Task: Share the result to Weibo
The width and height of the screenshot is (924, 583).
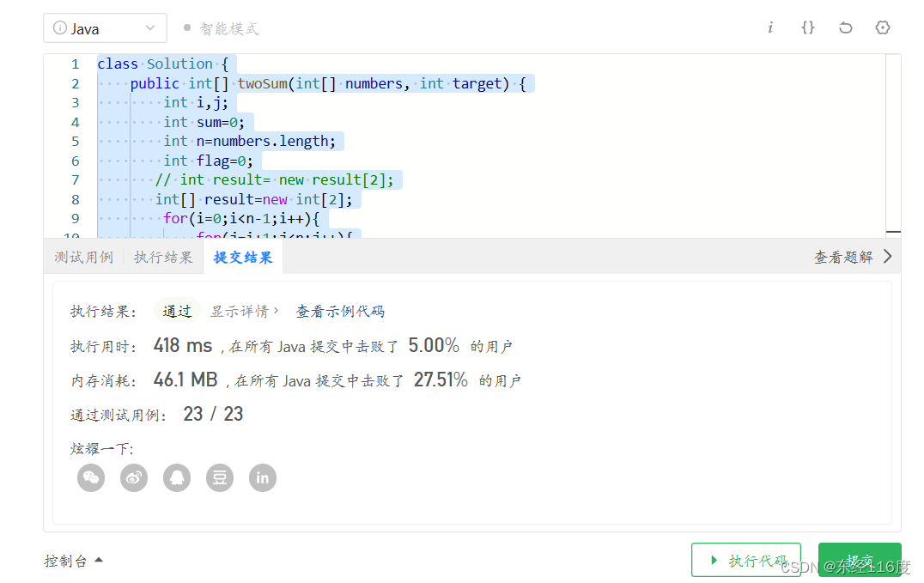Action: [133, 477]
